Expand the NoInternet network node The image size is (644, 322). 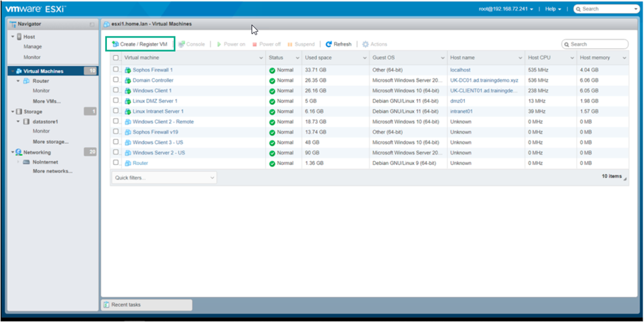18,162
